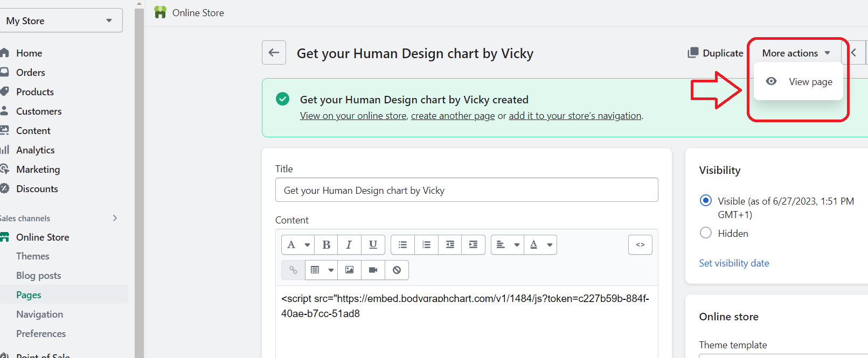Open the More actions dropdown
This screenshot has width=868, height=358.
coord(796,53)
